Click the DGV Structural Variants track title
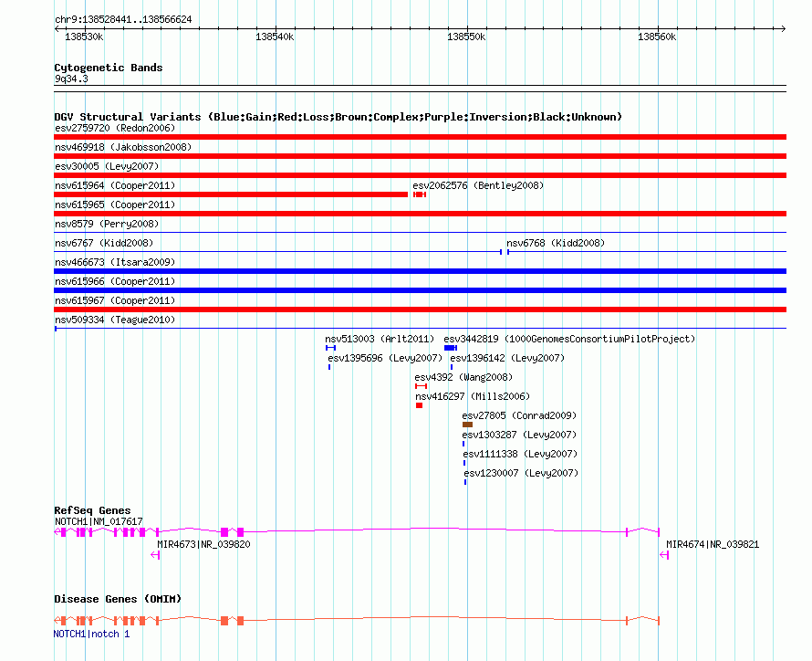 click(338, 117)
